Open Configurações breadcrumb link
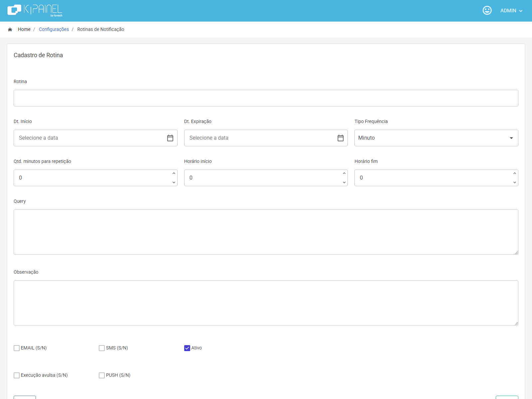Screen dimensions: 532x399 click(x=54, y=29)
